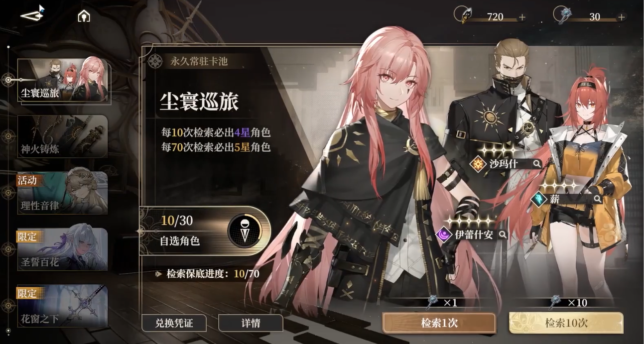
Task: Choose the limited 圣誓百花 banner
Action: [62, 249]
